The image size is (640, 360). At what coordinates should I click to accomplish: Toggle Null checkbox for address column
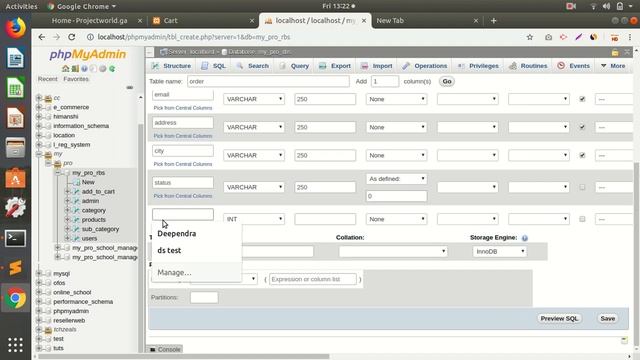(582, 127)
